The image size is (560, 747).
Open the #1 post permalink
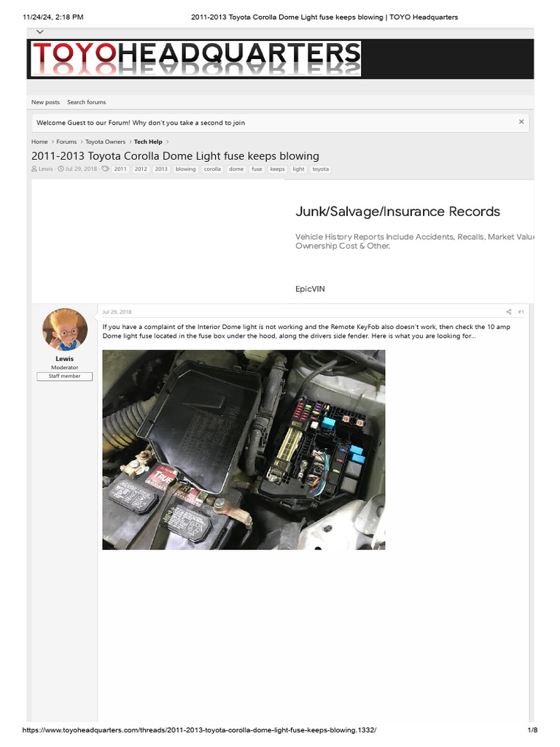coord(521,312)
